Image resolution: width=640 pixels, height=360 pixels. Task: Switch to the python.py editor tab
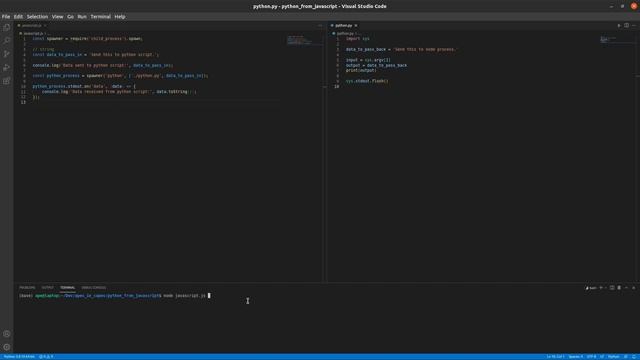(x=344, y=25)
